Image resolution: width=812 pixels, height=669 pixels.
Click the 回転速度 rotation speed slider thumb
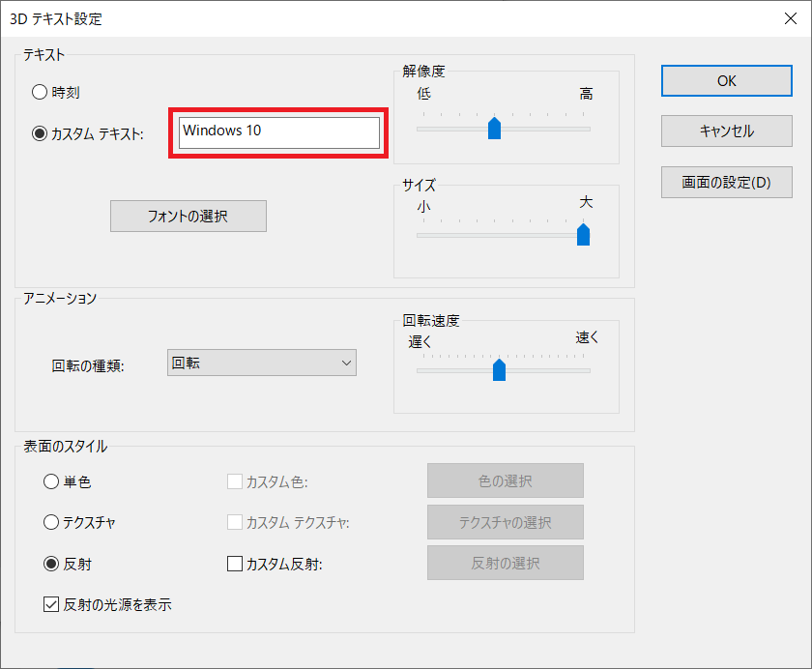[499, 369]
